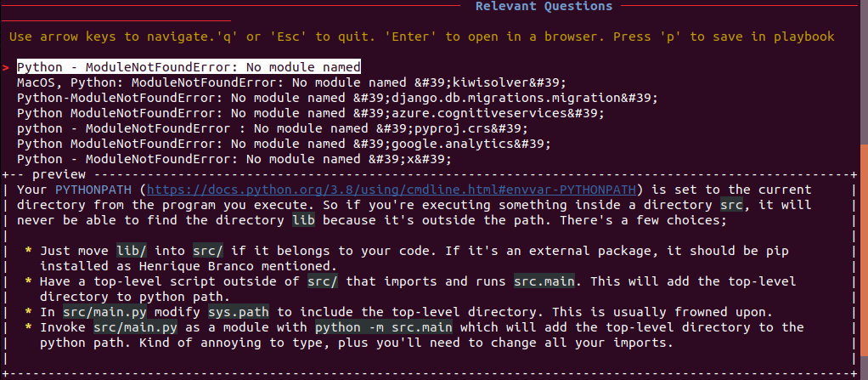
Task: Select the pyproj.crs question
Action: 272,128
